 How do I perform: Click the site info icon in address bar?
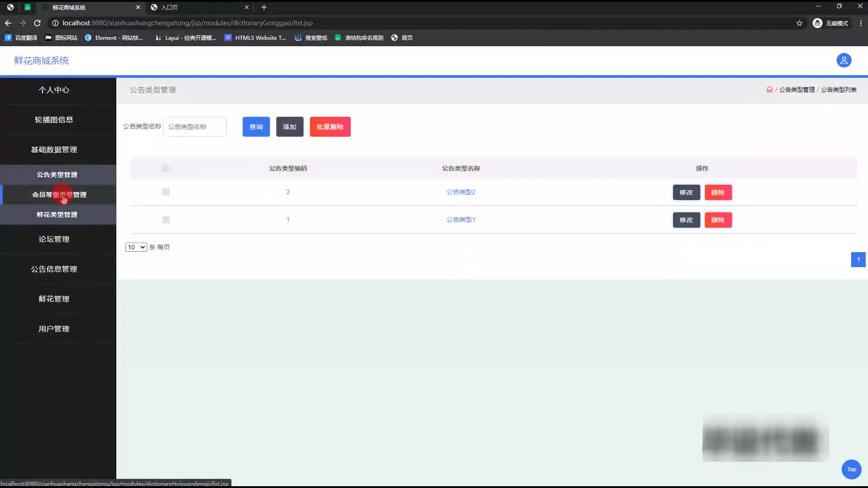pyautogui.click(x=55, y=23)
